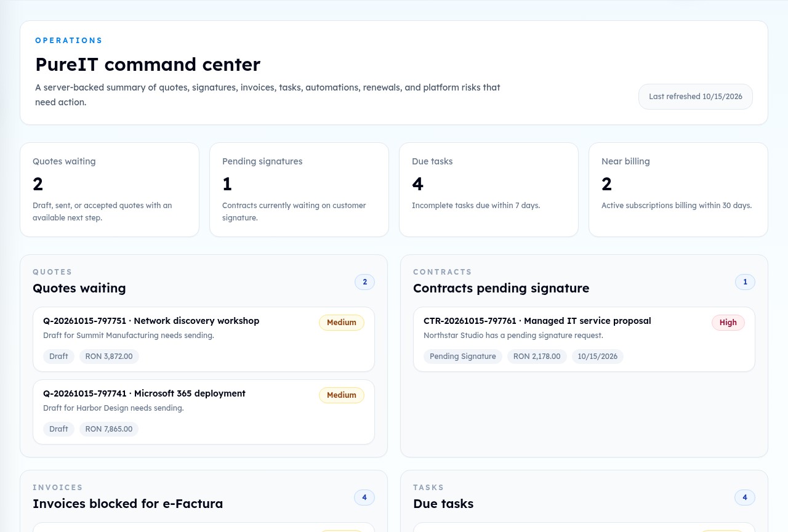Click the Invoices blocked for e-Factura heading

128,504
